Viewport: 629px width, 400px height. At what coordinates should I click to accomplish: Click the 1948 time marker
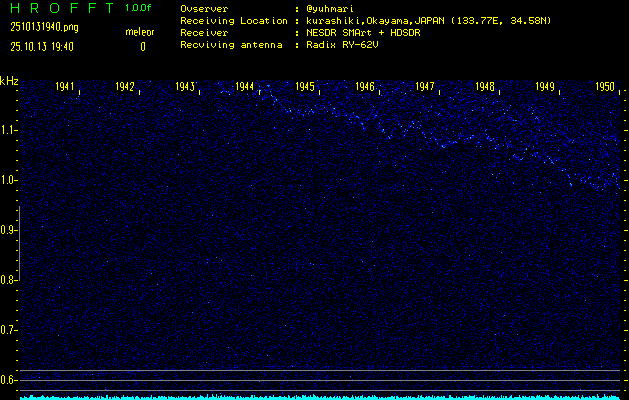coord(485,88)
